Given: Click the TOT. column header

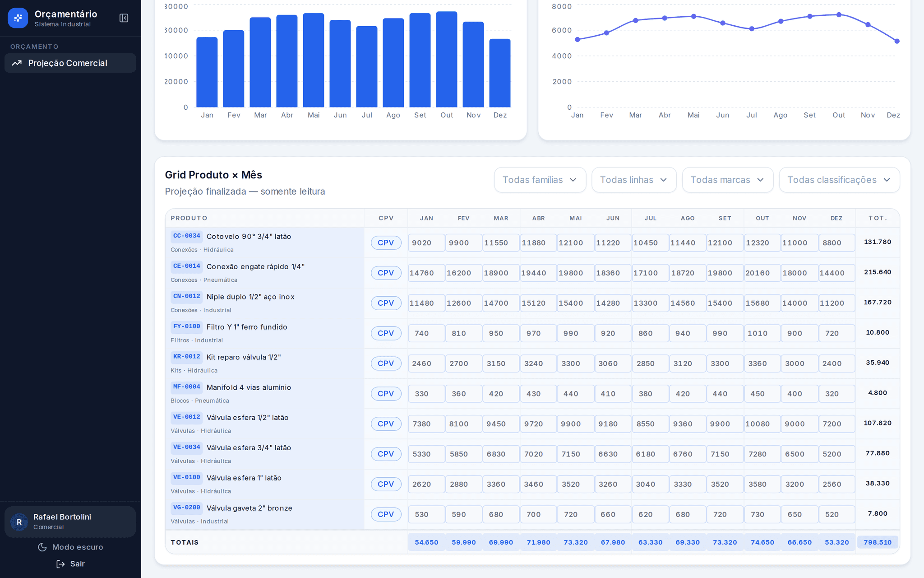Looking at the screenshot, I should coord(878,218).
